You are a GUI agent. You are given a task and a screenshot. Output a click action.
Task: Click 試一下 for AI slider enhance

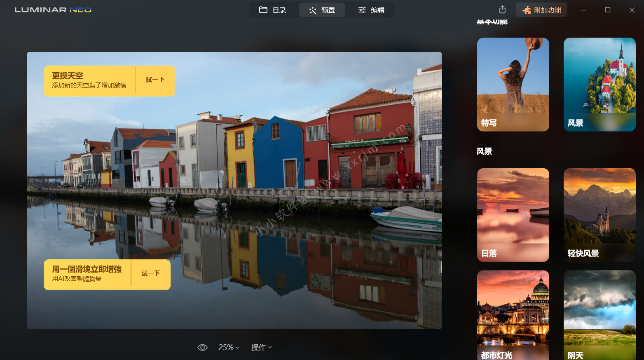150,273
